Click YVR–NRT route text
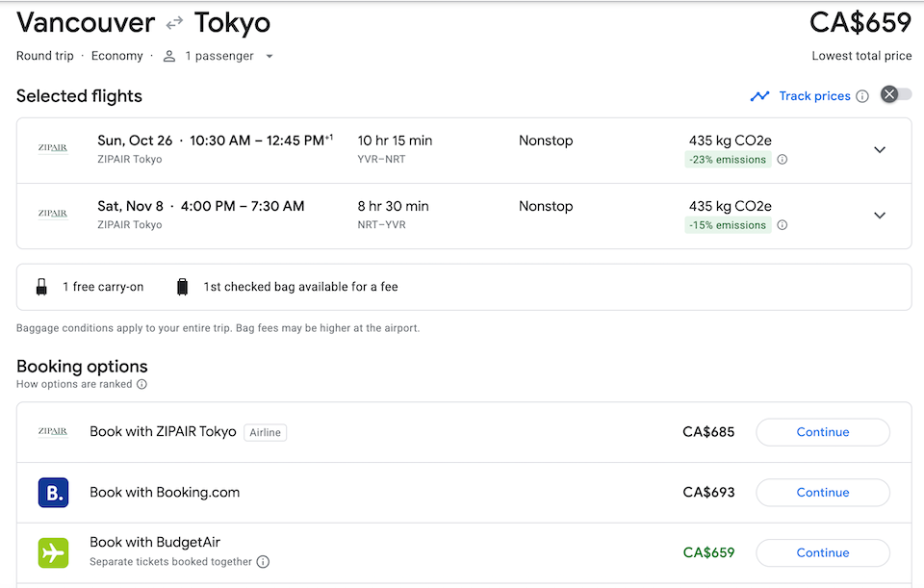This screenshot has width=924, height=588. coord(381,159)
